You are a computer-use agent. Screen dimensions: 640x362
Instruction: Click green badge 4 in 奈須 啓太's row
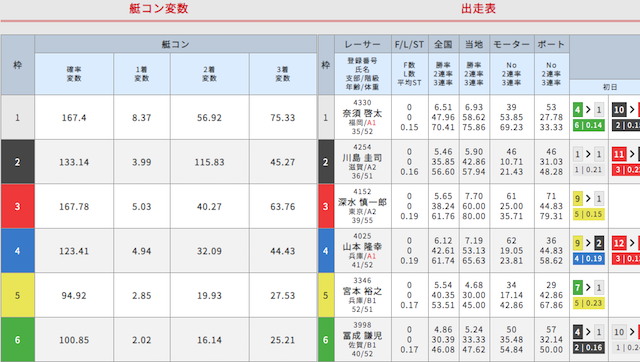tap(577, 109)
